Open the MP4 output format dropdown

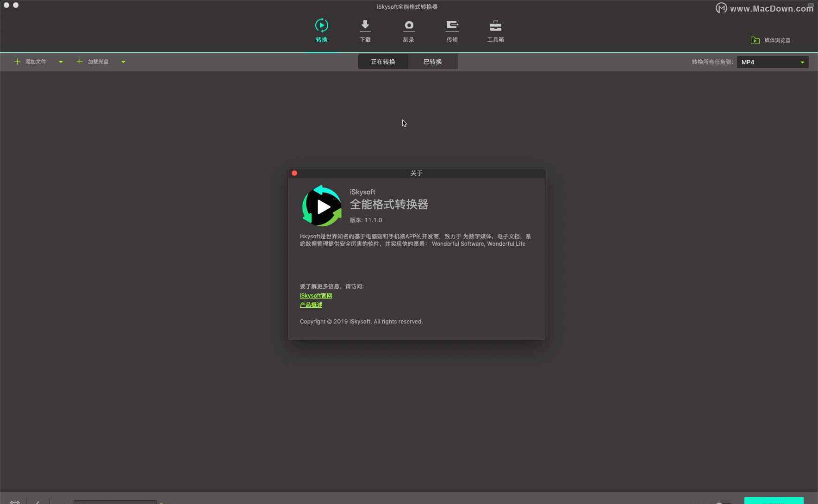773,62
